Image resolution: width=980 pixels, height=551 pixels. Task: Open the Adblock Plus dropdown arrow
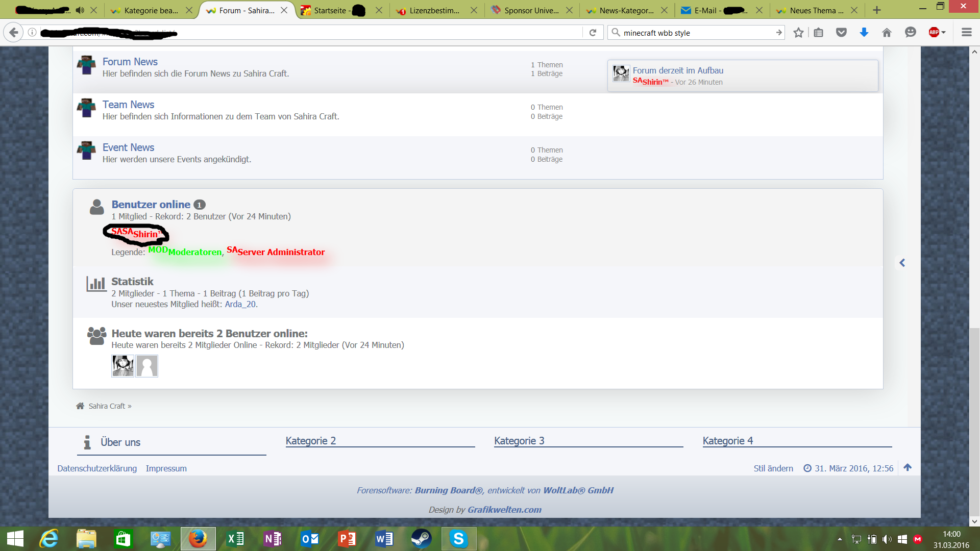pyautogui.click(x=944, y=33)
